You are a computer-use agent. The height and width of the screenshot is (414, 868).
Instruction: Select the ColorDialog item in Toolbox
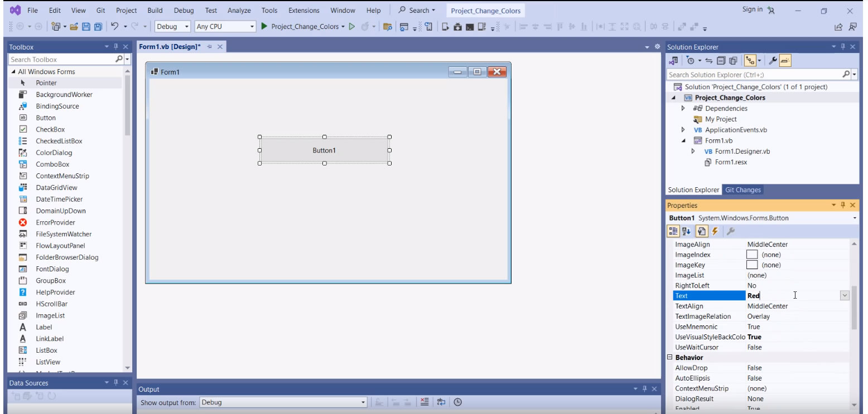tap(54, 153)
